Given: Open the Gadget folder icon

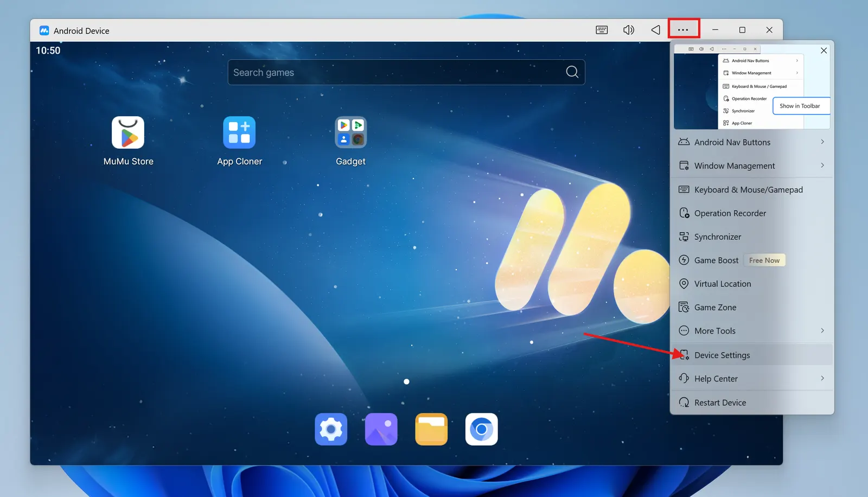Looking at the screenshot, I should pyautogui.click(x=350, y=132).
